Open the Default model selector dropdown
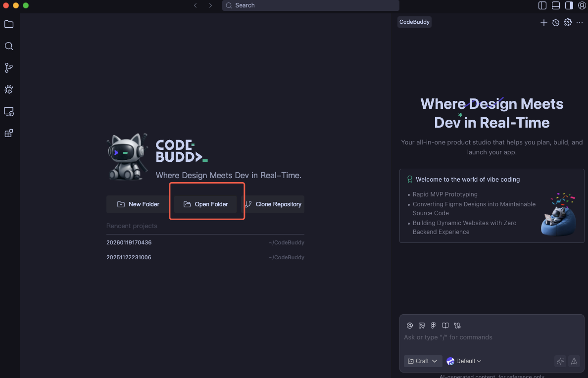Image resolution: width=588 pixels, height=378 pixels. pyautogui.click(x=464, y=361)
